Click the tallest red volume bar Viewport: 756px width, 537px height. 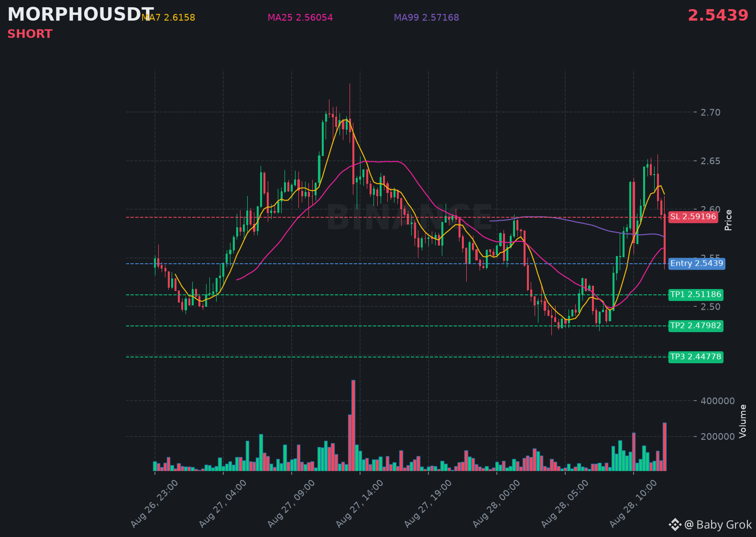pyautogui.click(x=353, y=425)
